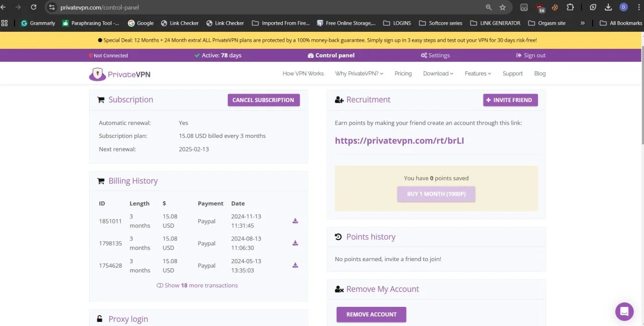Click the next renewal date 2025-02-13
This screenshot has height=326, width=644.
[x=194, y=149]
